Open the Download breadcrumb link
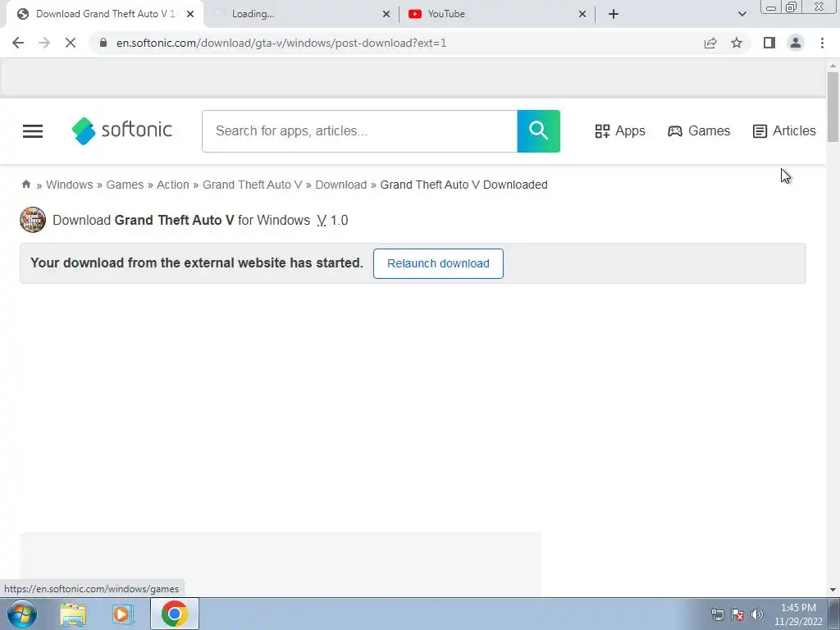 point(340,185)
